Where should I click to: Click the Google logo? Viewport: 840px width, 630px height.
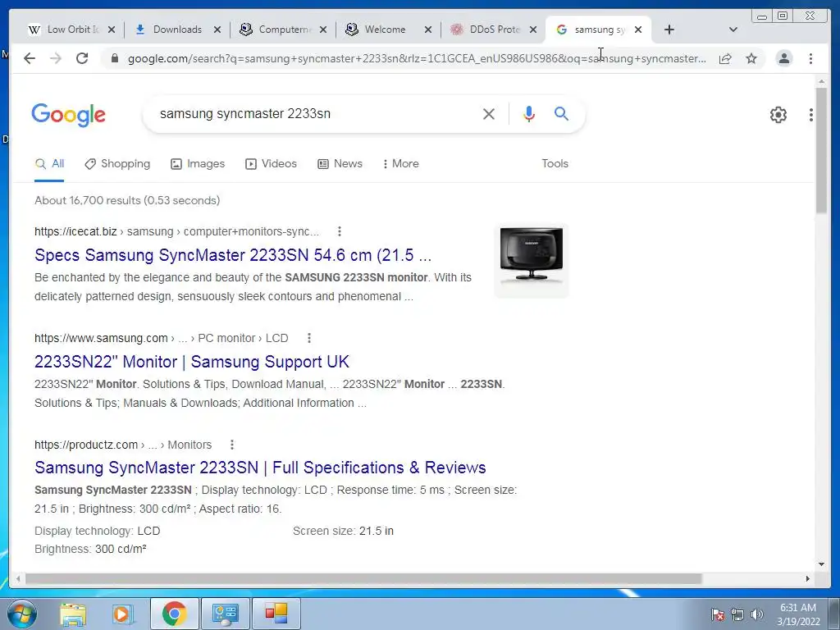point(69,115)
